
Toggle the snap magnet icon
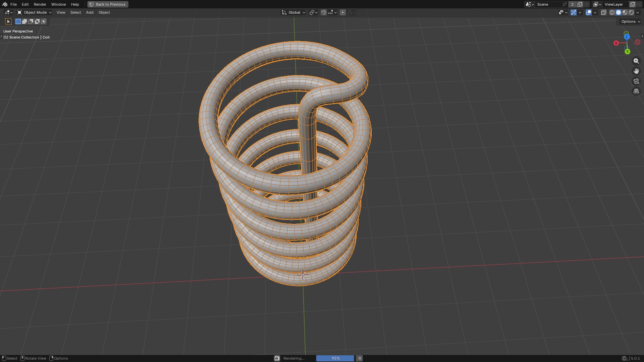[324, 12]
